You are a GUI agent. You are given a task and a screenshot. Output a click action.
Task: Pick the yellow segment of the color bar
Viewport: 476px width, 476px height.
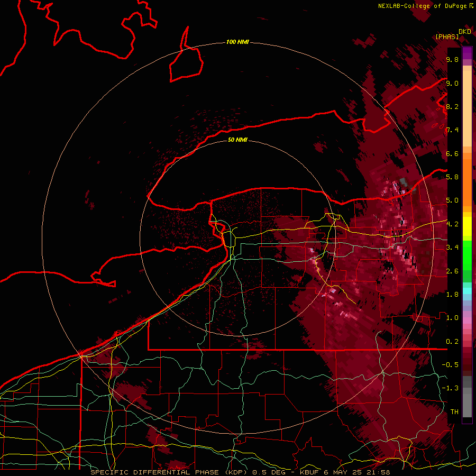[x=467, y=226]
